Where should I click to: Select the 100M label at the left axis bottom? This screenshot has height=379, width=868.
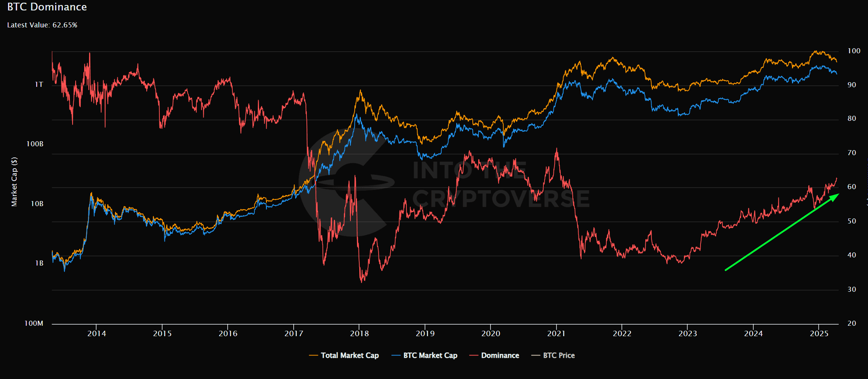click(34, 323)
